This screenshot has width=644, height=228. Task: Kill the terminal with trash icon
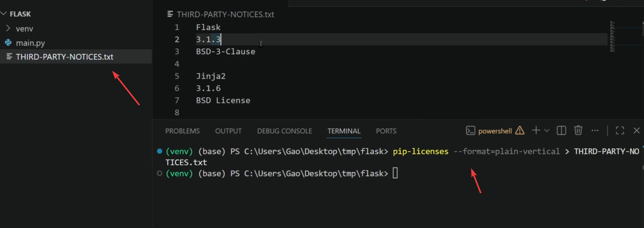[578, 130]
